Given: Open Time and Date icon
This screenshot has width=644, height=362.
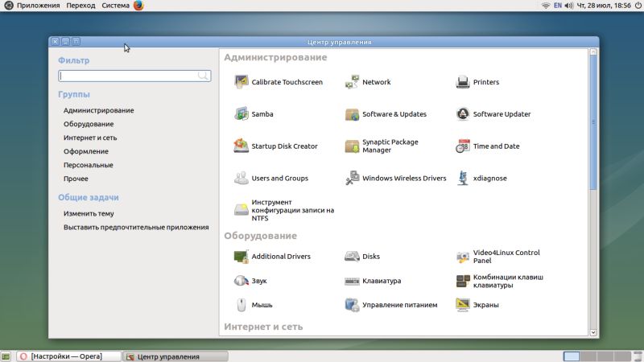Looking at the screenshot, I should coord(463,146).
